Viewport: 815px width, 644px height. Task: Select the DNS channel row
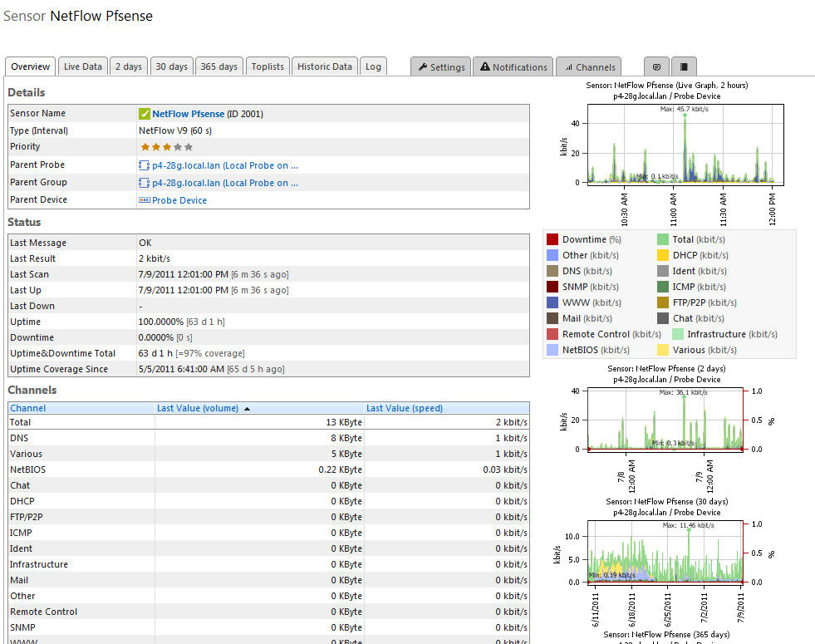268,438
